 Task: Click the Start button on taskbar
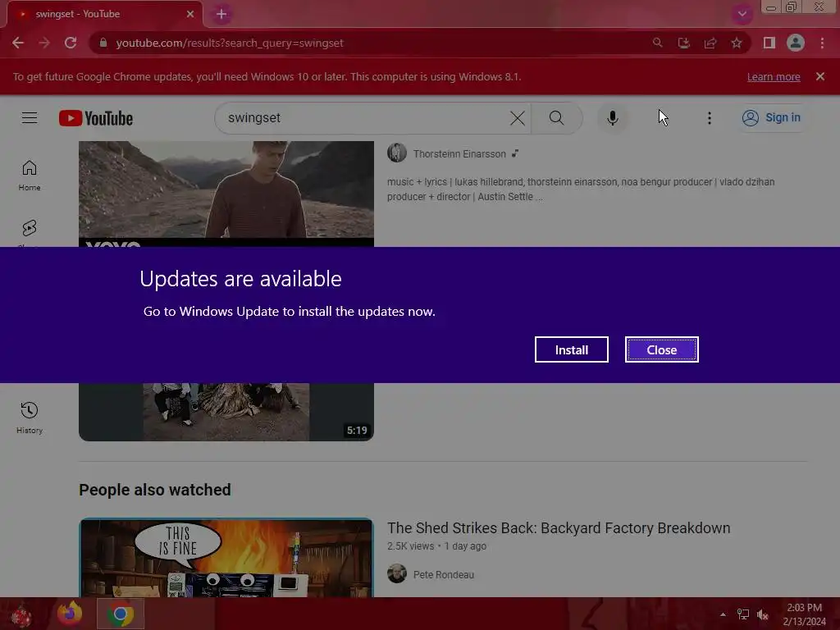pyautogui.click(x=21, y=614)
